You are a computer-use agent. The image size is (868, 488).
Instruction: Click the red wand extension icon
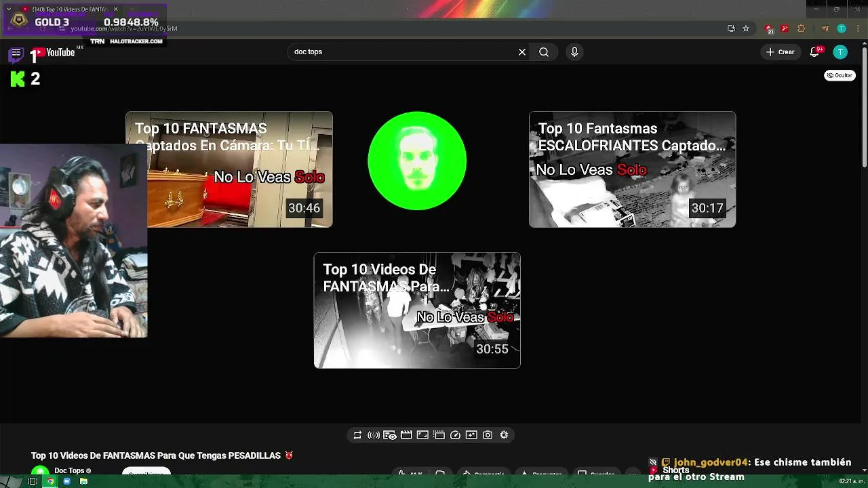tap(785, 28)
